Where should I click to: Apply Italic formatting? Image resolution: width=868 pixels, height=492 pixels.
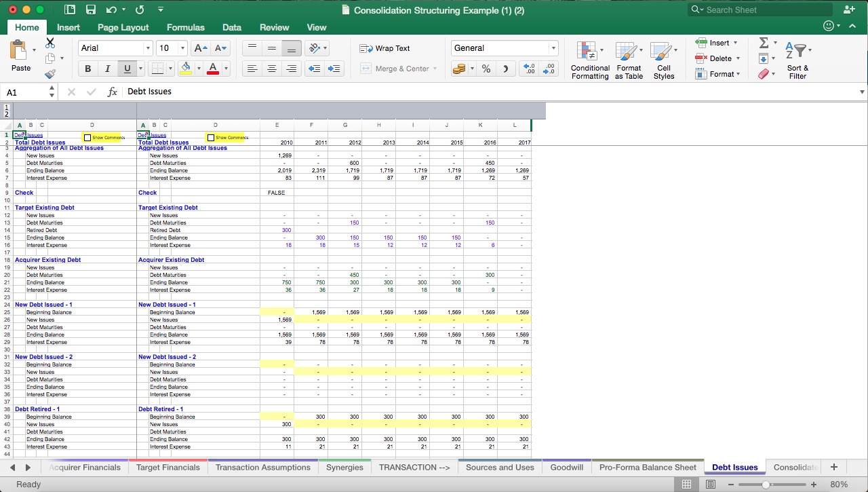click(107, 69)
